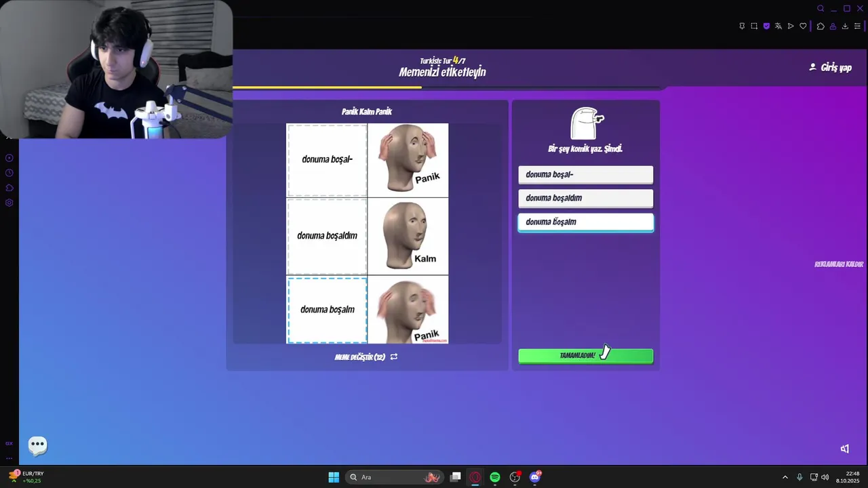Click the 'Panik Kalm Panik' meme title
This screenshot has height=488, width=868.
coord(367,112)
